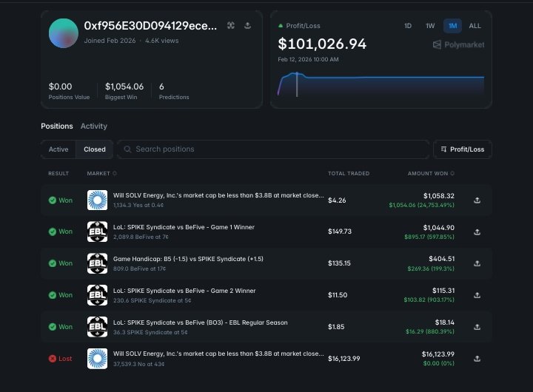
Task: Click EBL logo for Game 2 Winner
Action: (97, 295)
